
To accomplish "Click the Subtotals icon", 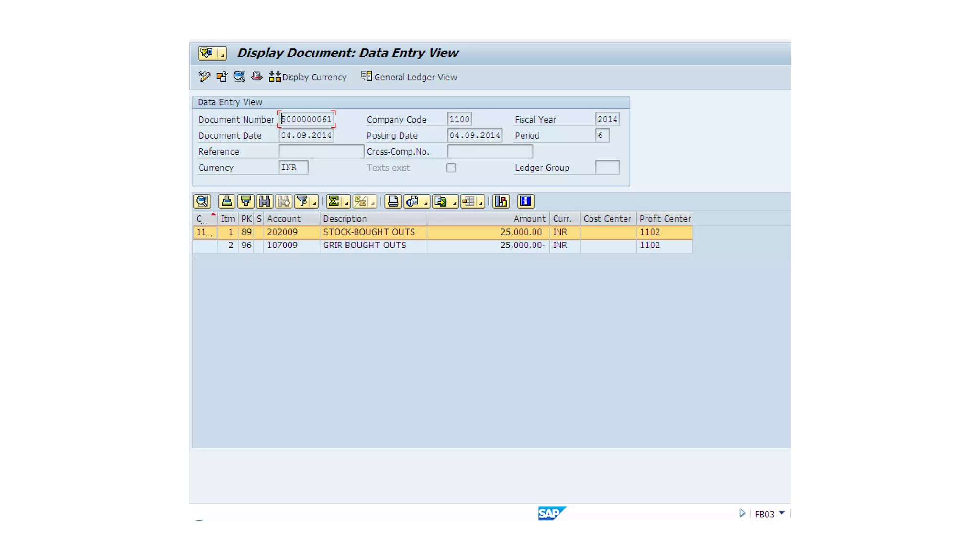I will tap(360, 202).
